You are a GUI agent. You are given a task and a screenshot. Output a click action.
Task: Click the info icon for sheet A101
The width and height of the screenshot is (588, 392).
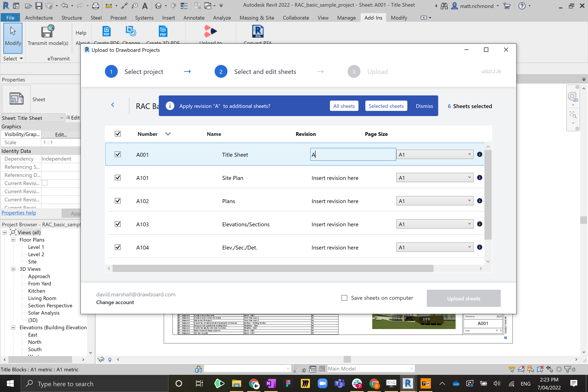[x=479, y=178]
